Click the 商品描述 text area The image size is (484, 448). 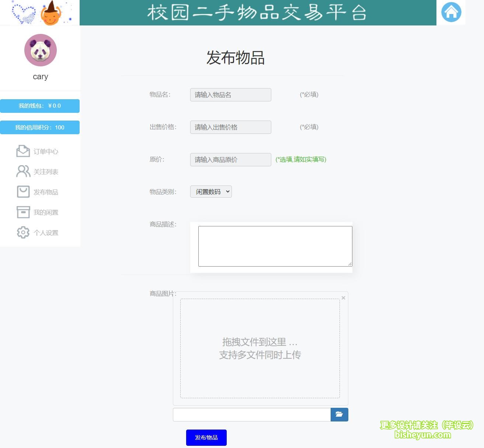[275, 246]
